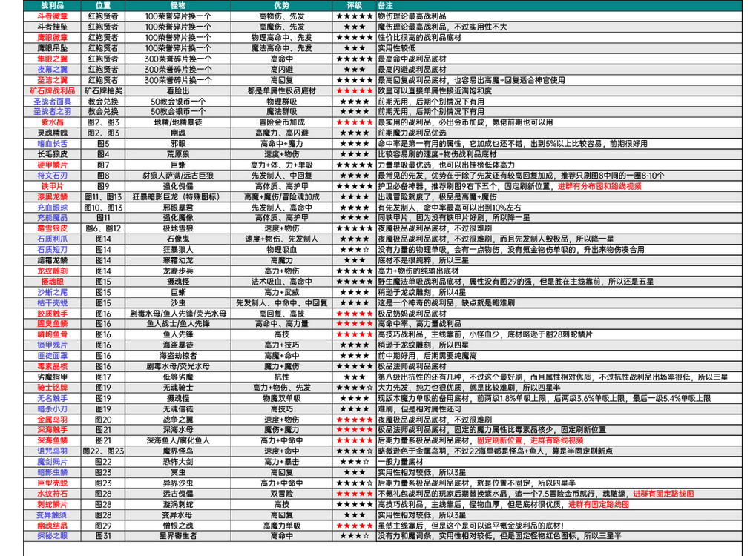
Task: Click the 霜雪狼皮 loot name
Action: [x=52, y=228]
